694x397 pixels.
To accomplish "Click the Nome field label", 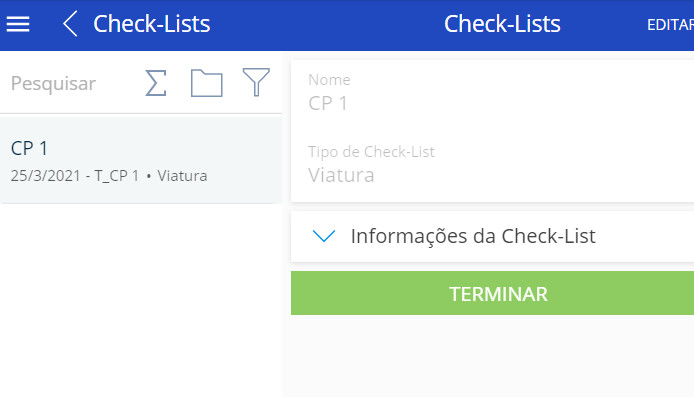I will click(329, 80).
